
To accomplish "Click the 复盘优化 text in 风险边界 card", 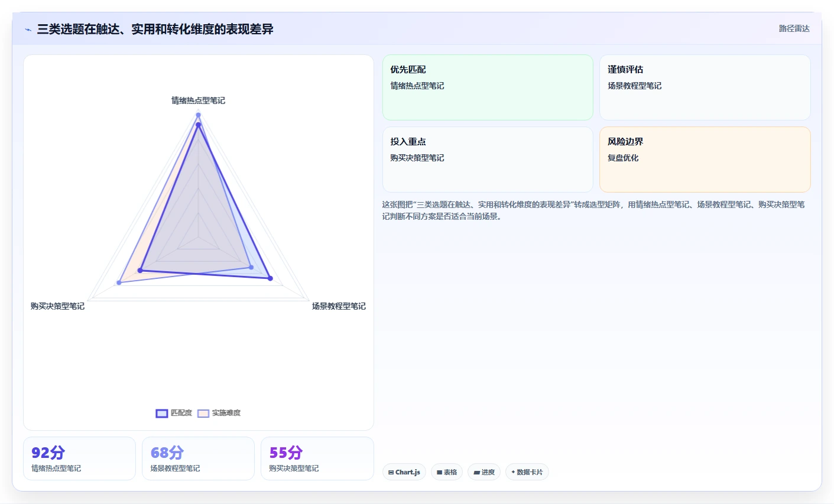I will click(x=623, y=158).
